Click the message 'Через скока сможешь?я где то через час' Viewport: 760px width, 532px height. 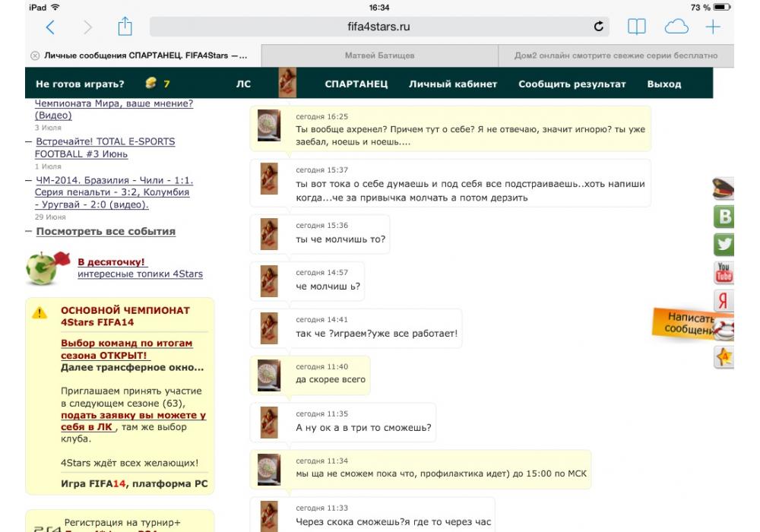point(393,522)
